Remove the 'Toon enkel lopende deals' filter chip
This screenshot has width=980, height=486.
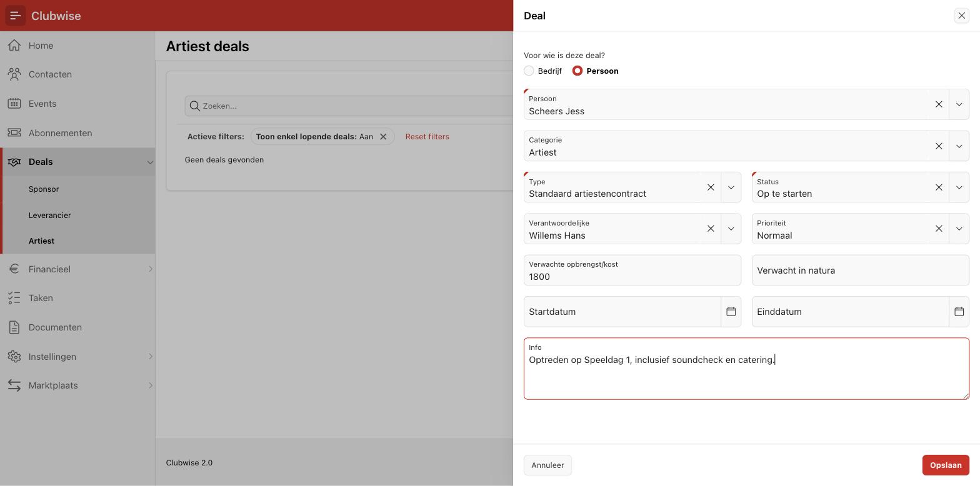(383, 137)
